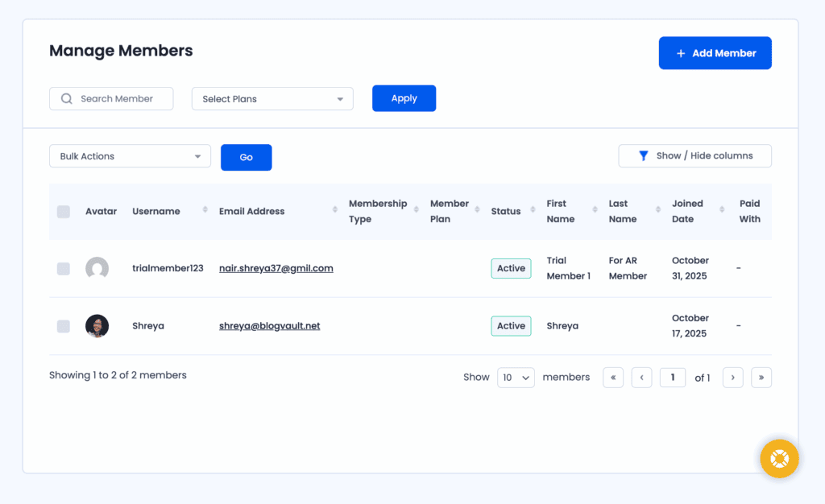Focus the Search Member field

[x=111, y=99]
